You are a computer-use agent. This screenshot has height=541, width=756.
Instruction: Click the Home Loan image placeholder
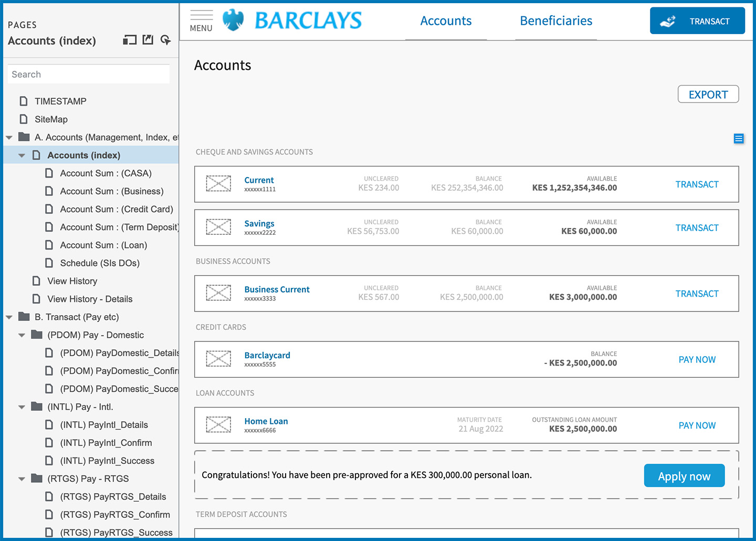tap(218, 425)
